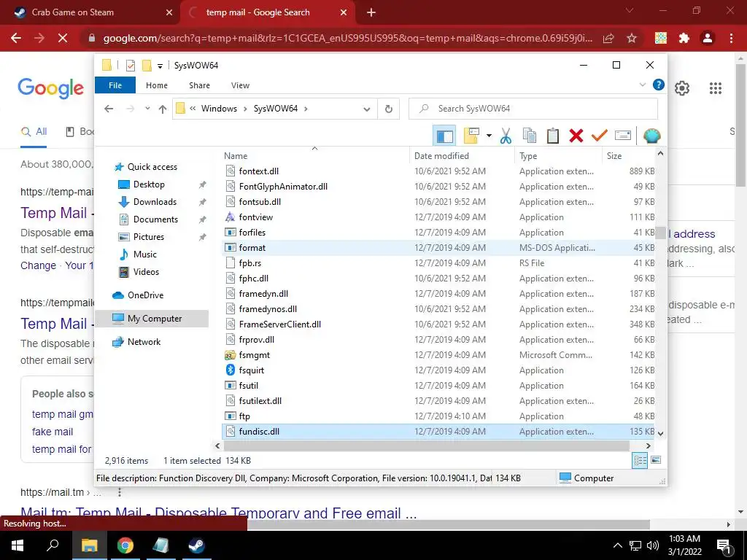Click Explorer back navigation arrow
The height and width of the screenshot is (560, 747).
(109, 109)
